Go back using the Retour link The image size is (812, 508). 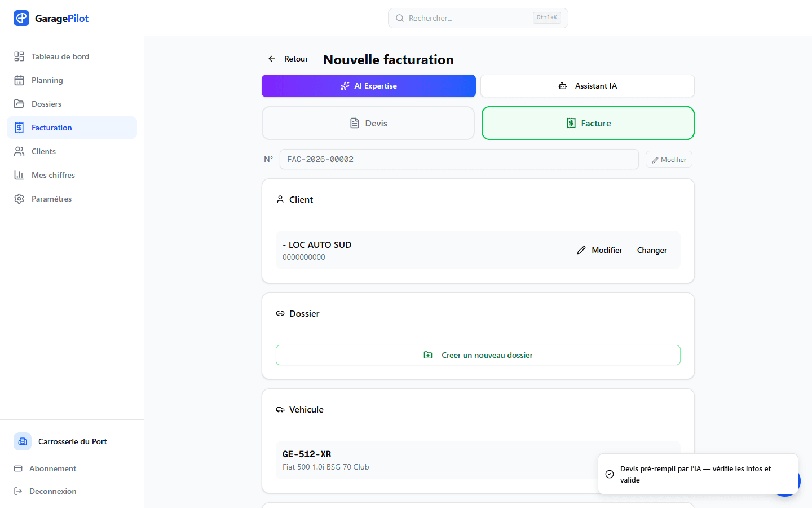(x=288, y=59)
